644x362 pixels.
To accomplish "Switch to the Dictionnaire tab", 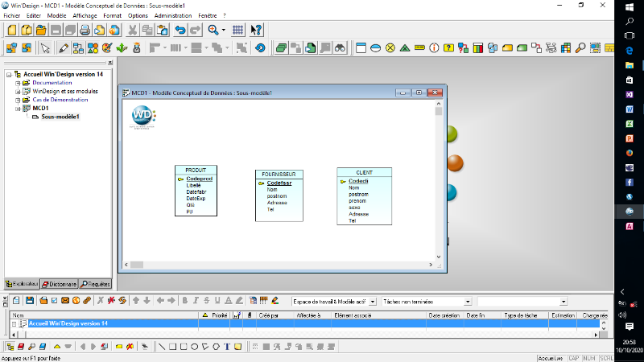I will tap(58, 284).
